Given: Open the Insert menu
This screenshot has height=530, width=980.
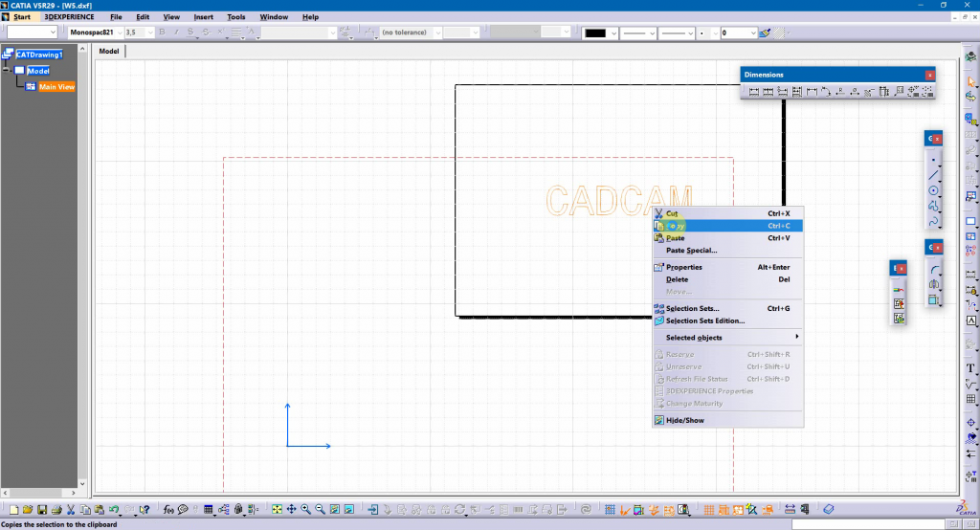Looking at the screenshot, I should 203,17.
